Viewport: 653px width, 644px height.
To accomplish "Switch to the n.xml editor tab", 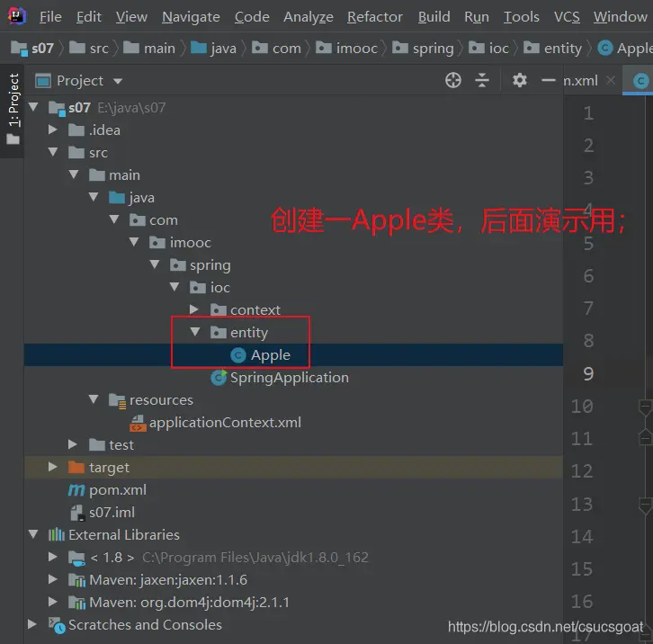I will pyautogui.click(x=580, y=80).
